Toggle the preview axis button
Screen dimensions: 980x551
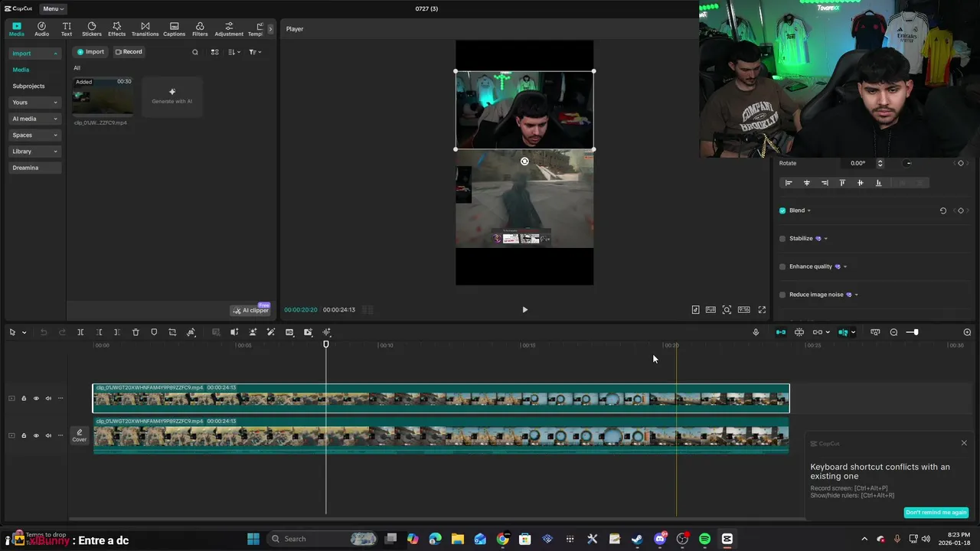click(x=843, y=332)
